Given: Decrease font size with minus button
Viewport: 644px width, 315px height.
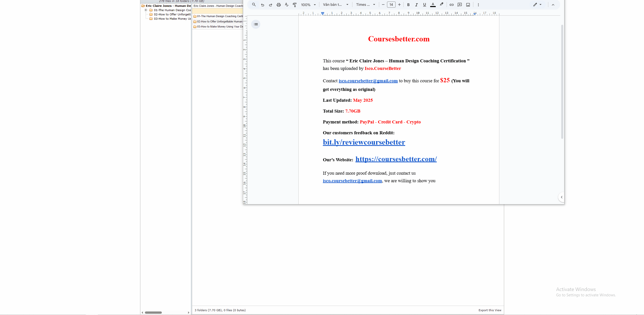Looking at the screenshot, I should point(383,5).
